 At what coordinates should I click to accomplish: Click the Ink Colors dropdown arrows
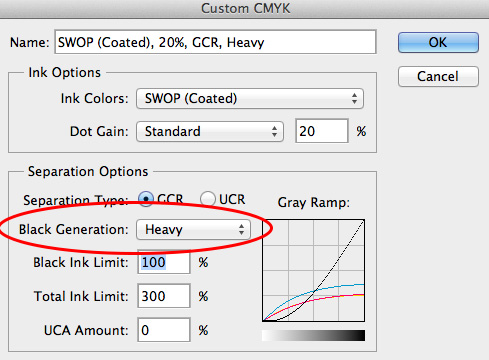(x=354, y=99)
